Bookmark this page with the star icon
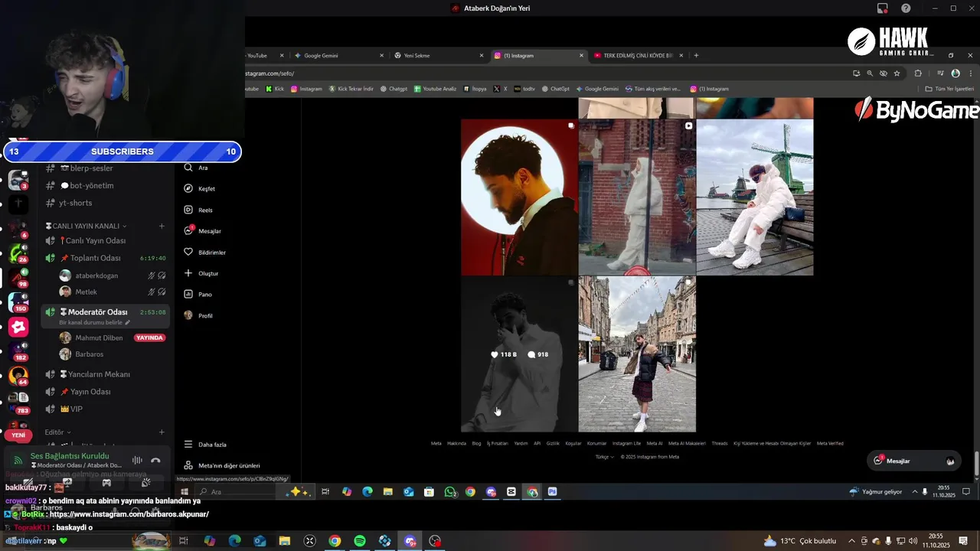The width and height of the screenshot is (980, 551). (897, 73)
